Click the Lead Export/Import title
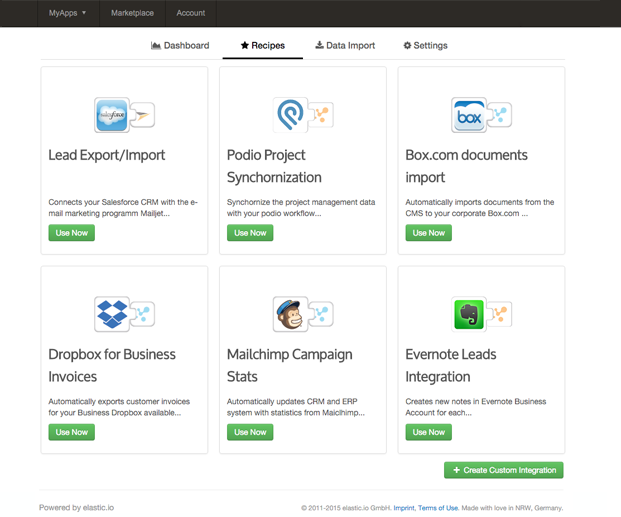The height and width of the screenshot is (517, 621). tap(107, 155)
